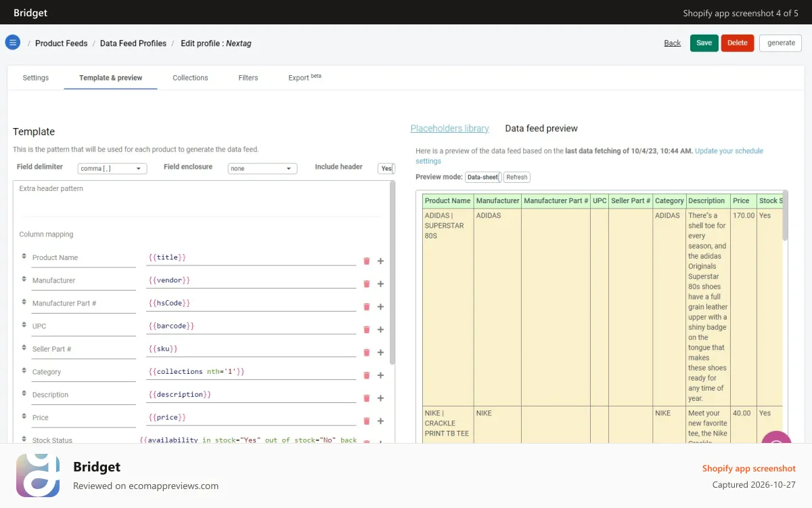Add a column after Price row
The image size is (812, 508).
[380, 421]
